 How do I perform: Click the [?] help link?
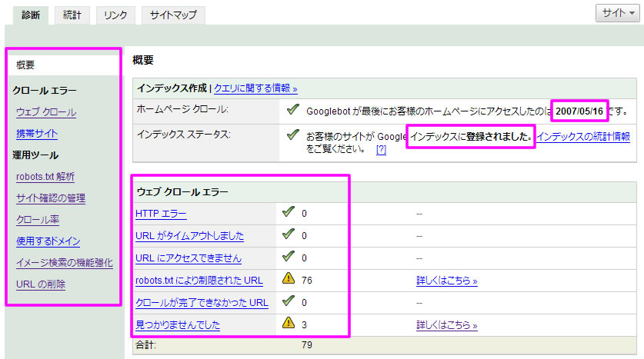[x=381, y=149]
